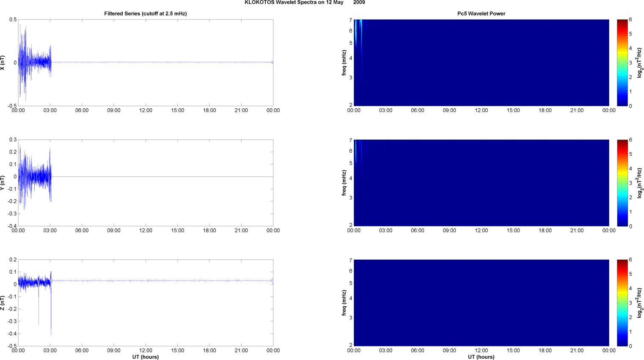Click the '7' frequency tick of the top wavelet plot
The height and width of the screenshot is (360, 644).
[351, 20]
